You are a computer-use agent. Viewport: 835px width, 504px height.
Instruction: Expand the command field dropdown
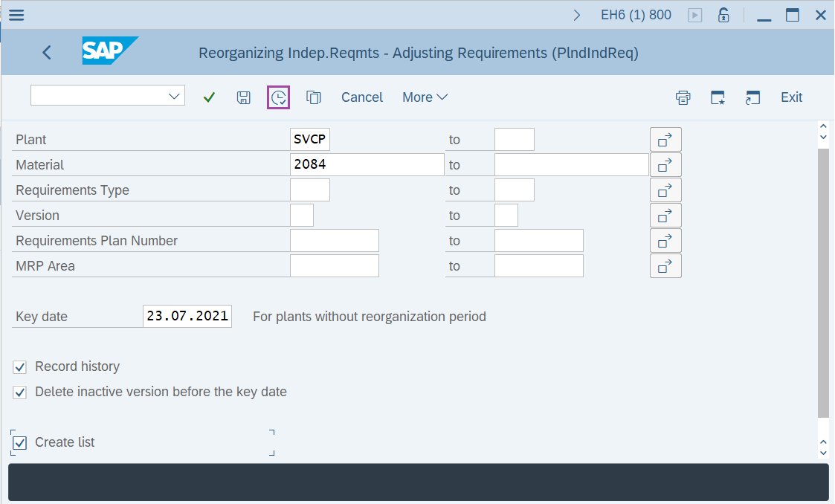(x=175, y=96)
